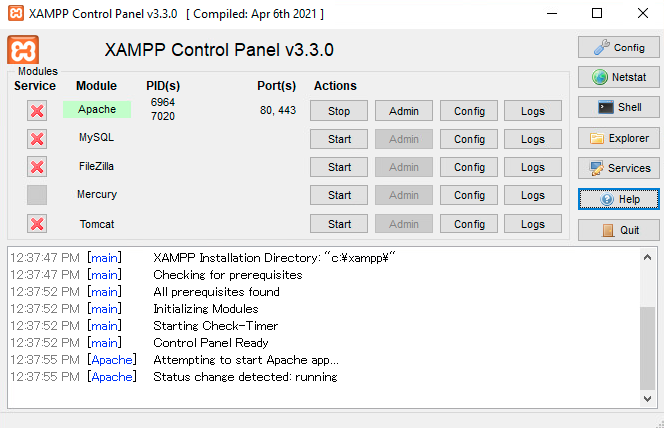Open the Explorer folder icon
Image resolution: width=664 pixels, height=428 pixels.
(619, 138)
